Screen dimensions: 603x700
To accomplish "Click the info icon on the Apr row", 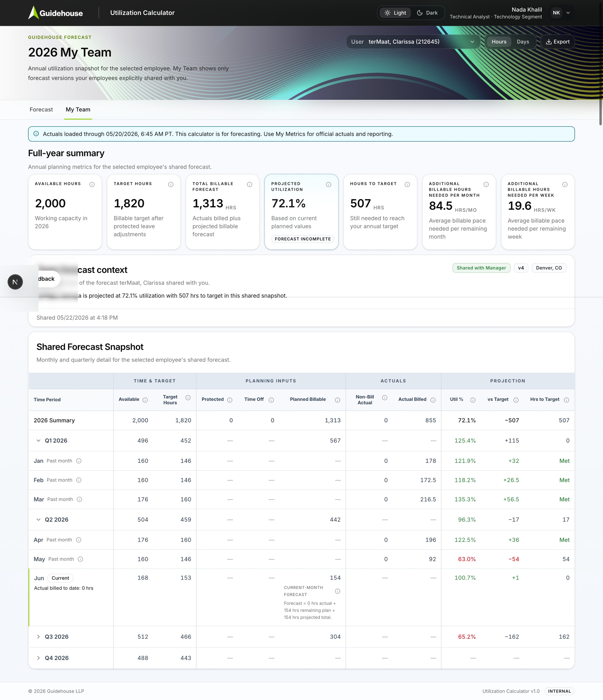I will point(78,540).
